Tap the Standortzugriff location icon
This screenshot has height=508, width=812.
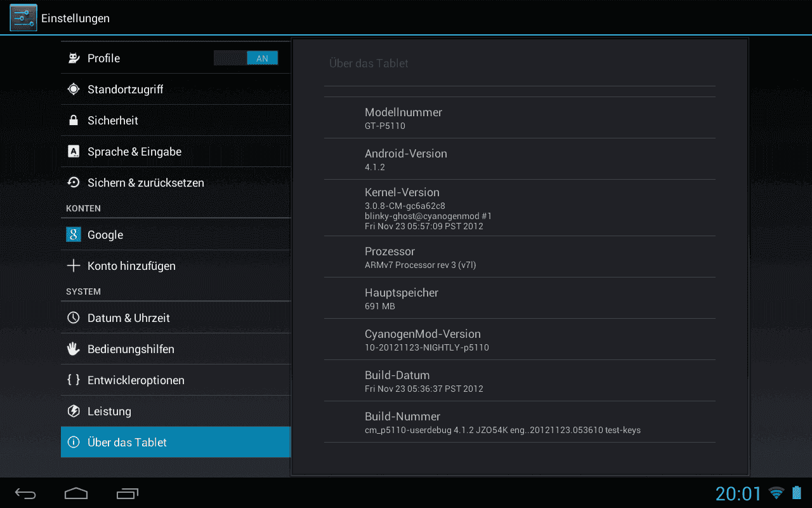pyautogui.click(x=74, y=90)
